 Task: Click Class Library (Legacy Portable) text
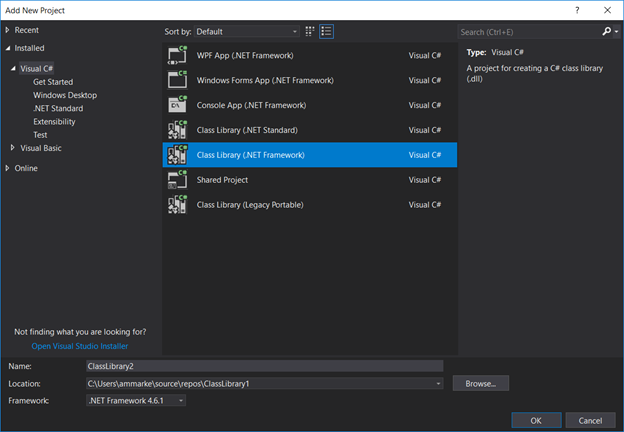point(250,205)
